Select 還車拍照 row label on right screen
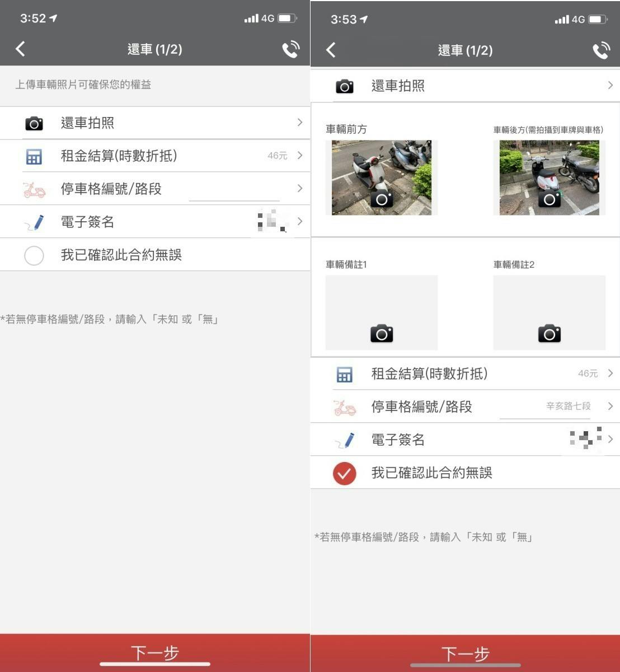Screen dimensions: 620x672 [398, 86]
